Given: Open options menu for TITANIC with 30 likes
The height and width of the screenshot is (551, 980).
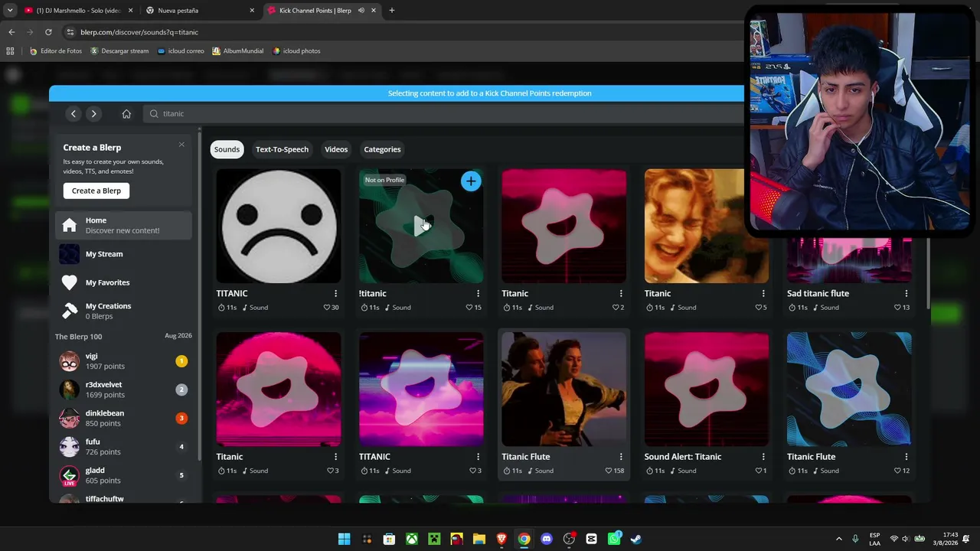Looking at the screenshot, I should 335,293.
